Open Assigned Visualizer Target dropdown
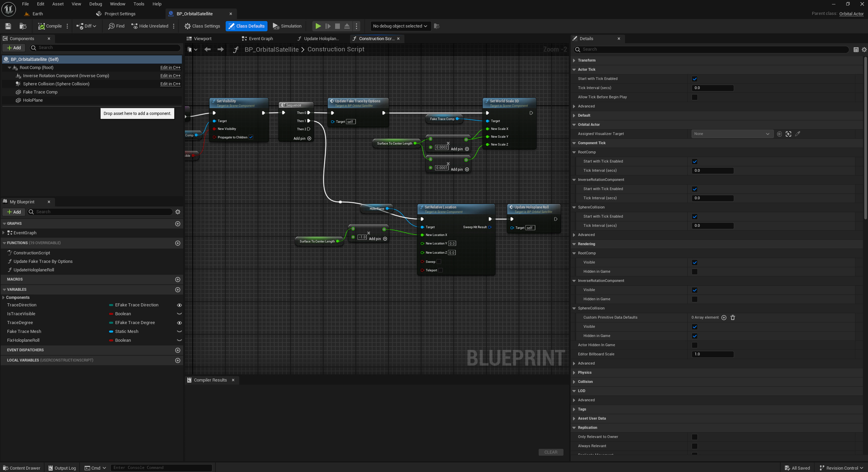Image resolution: width=868 pixels, height=472 pixels. coord(732,134)
